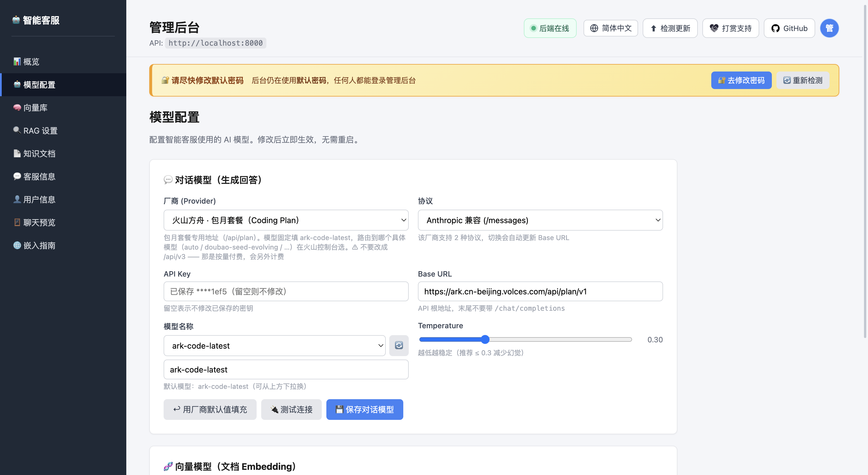Click in the ark-code-latest model name text field

pos(286,370)
